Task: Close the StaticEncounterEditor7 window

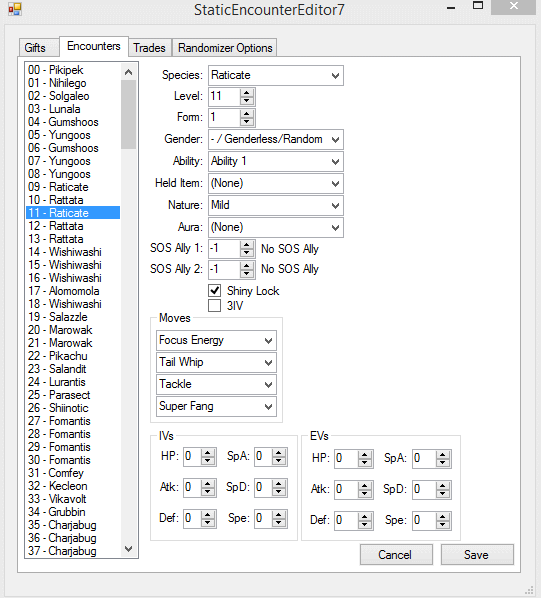Action: [x=513, y=6]
